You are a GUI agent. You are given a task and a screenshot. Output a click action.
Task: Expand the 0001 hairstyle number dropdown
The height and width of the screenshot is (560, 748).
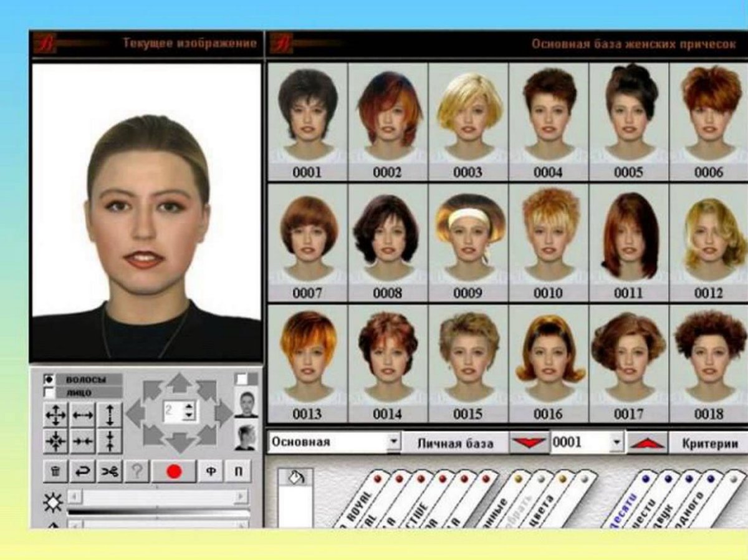coord(616,443)
